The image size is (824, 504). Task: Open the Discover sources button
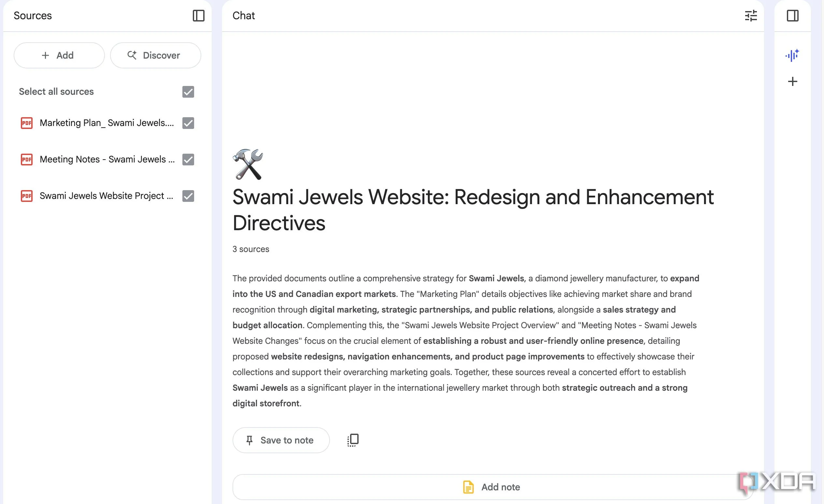[x=155, y=55]
